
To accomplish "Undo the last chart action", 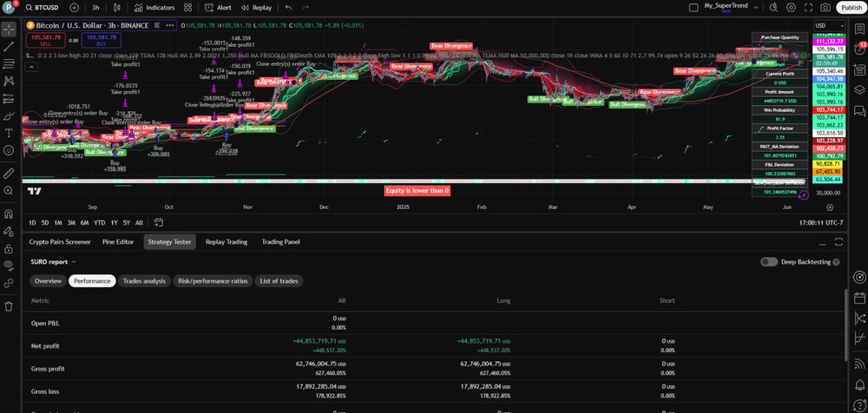I will (288, 8).
